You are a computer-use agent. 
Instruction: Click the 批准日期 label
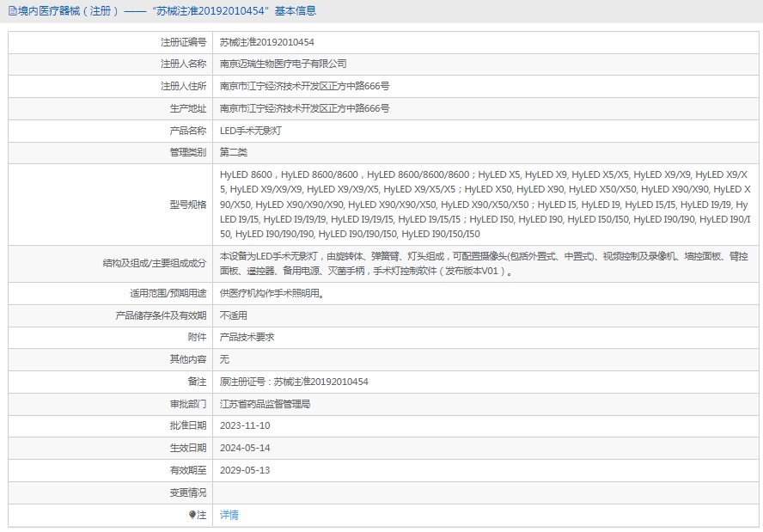coord(188,426)
